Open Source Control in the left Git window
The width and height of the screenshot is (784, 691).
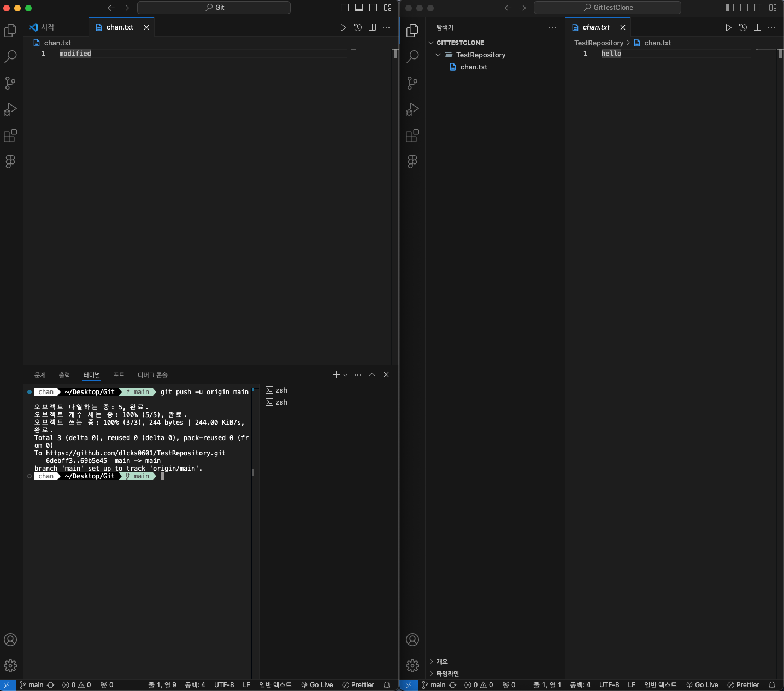(10, 83)
